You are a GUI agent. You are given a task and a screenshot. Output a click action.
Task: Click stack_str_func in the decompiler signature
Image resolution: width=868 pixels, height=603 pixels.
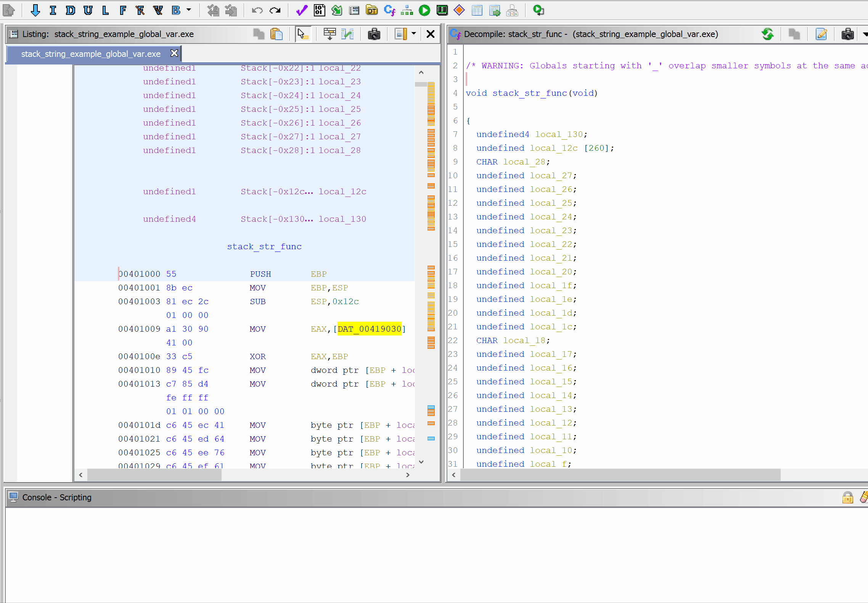[x=529, y=93]
